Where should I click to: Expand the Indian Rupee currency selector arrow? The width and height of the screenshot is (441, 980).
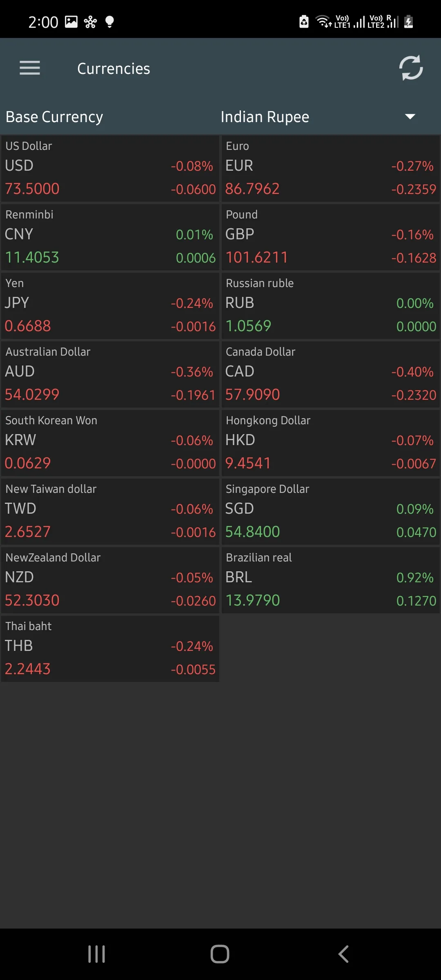(x=410, y=117)
